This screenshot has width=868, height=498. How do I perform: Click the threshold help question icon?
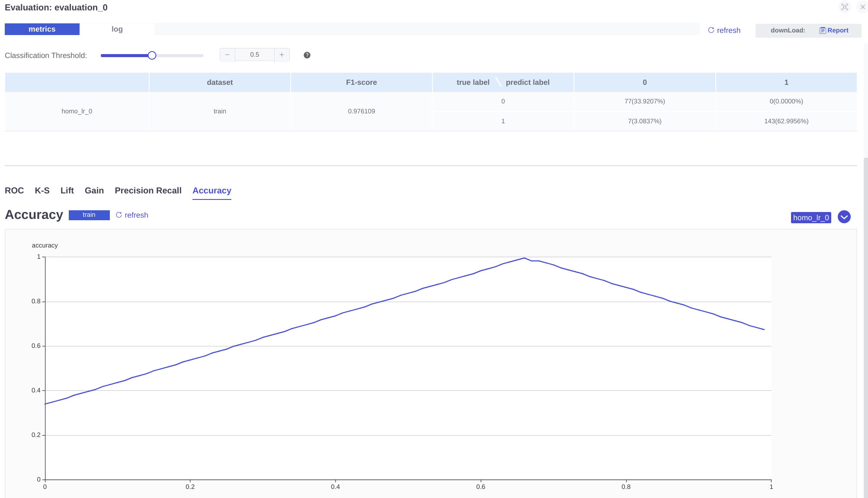coord(307,55)
